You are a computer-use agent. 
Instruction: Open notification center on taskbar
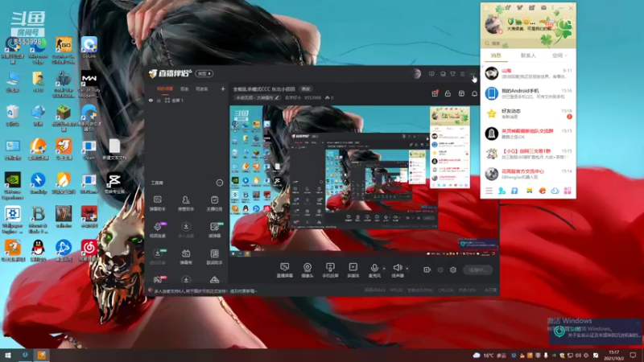tap(633, 356)
